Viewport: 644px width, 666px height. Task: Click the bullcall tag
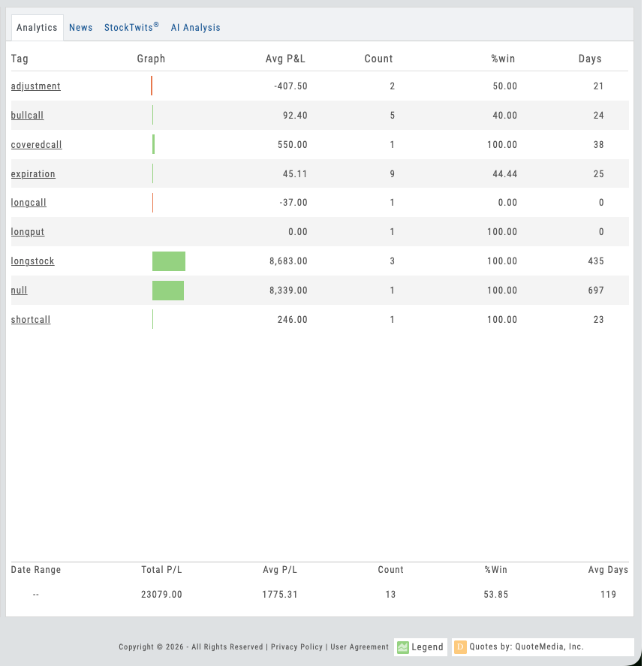pyautogui.click(x=28, y=116)
